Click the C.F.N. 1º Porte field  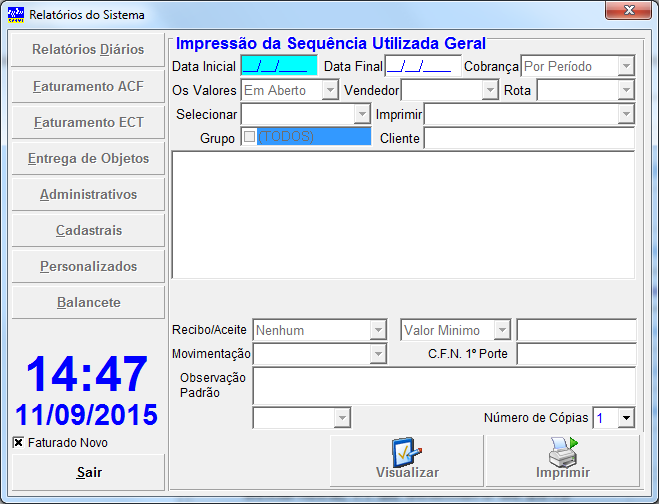click(576, 354)
